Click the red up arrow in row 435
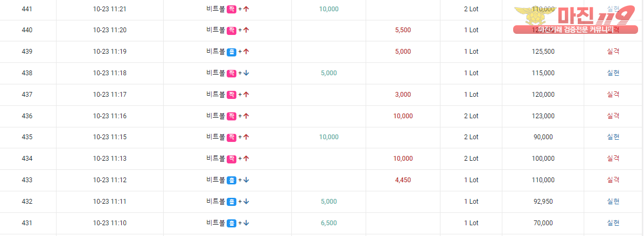The width and height of the screenshot is (644, 236). pos(247,137)
